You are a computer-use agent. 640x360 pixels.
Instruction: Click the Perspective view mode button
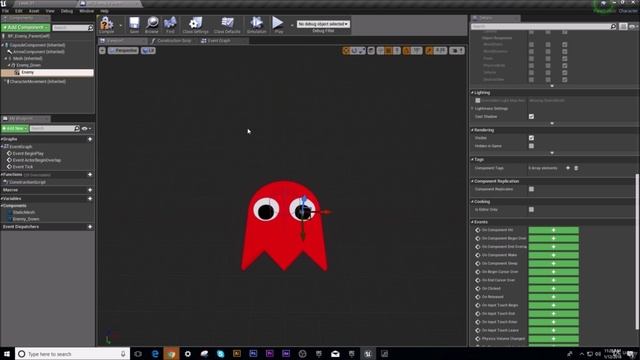pos(123,51)
